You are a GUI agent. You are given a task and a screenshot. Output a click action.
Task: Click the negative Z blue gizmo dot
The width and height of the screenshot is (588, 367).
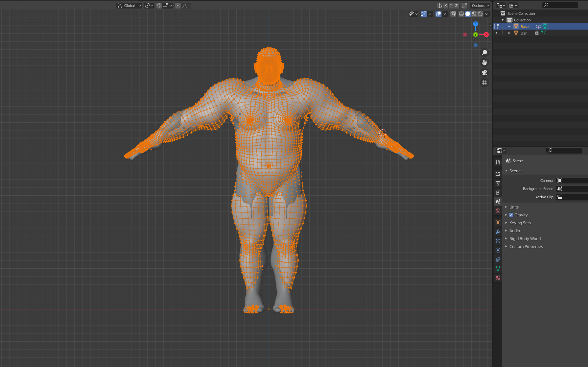[x=476, y=45]
